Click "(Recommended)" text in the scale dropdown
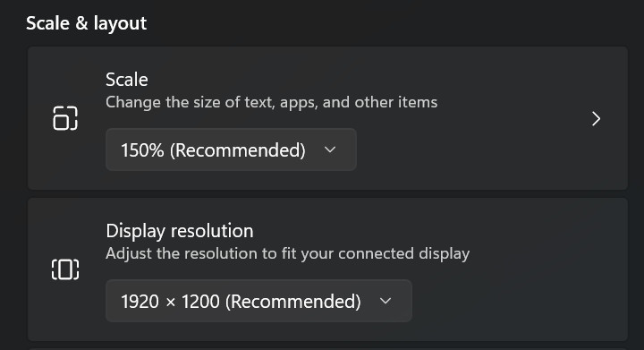644x350 pixels. pos(238,150)
